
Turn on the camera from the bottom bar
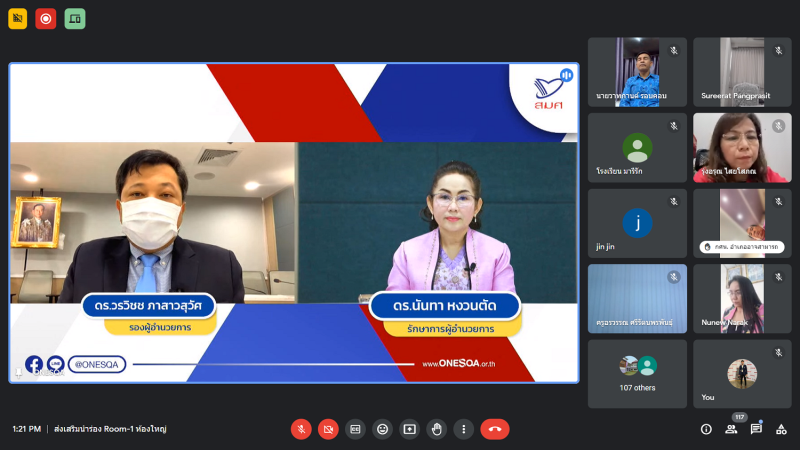(x=328, y=429)
